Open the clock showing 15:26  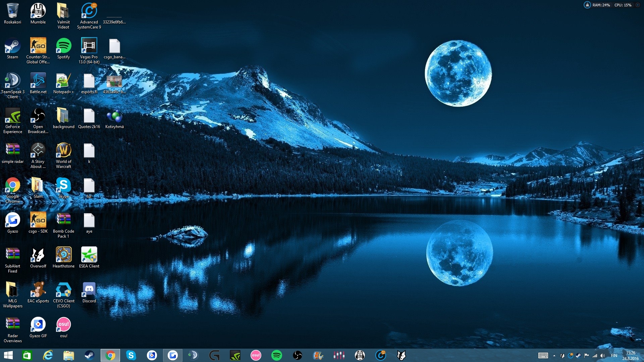pos(630,355)
